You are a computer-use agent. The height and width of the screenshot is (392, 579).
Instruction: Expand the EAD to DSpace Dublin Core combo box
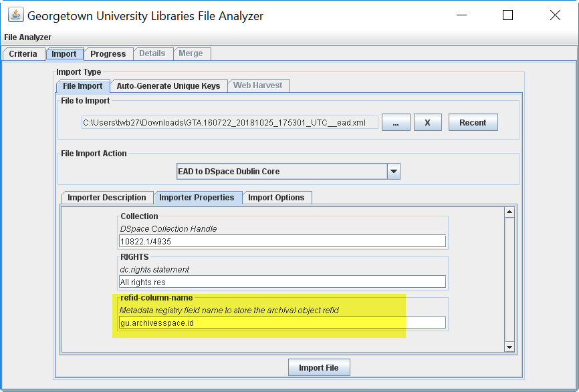click(x=394, y=171)
